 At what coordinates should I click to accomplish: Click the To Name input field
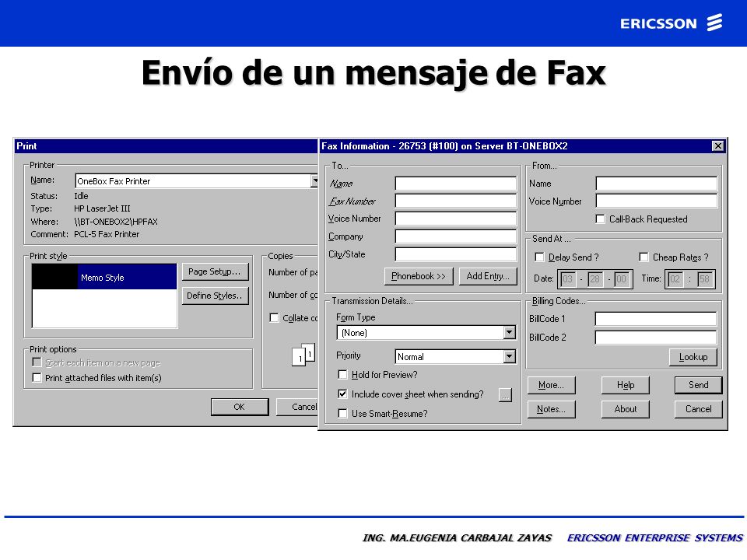(x=456, y=184)
